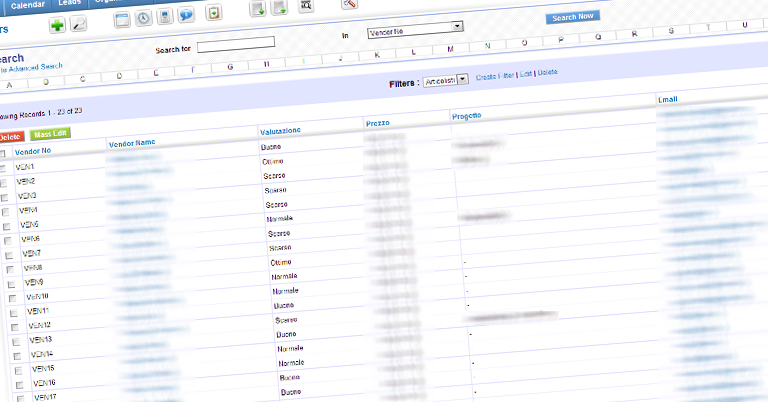This screenshot has height=402, width=768.
Task: Click the Search Now button
Action: click(x=573, y=17)
